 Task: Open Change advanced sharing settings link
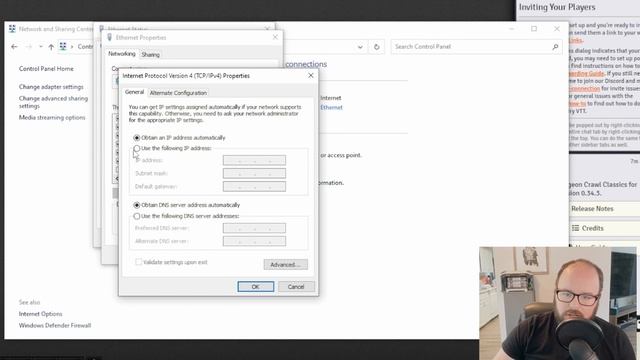pyautogui.click(x=53, y=102)
